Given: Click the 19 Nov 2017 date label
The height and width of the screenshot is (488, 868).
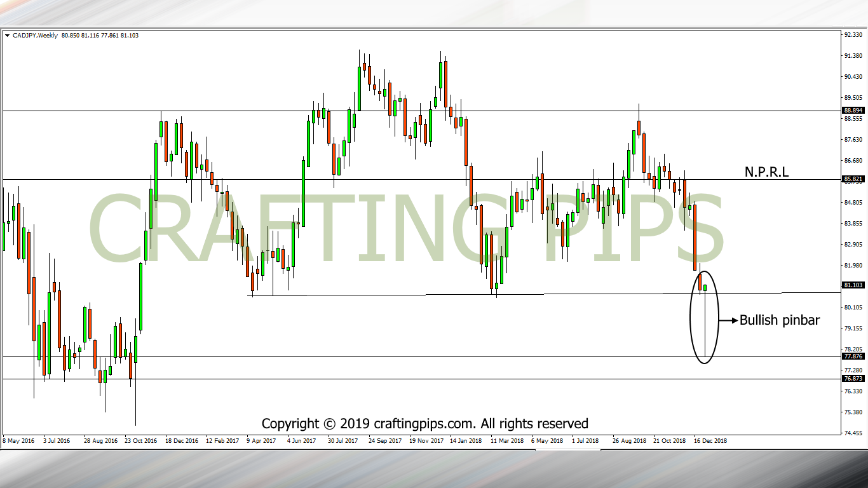Looking at the screenshot, I should tap(426, 440).
